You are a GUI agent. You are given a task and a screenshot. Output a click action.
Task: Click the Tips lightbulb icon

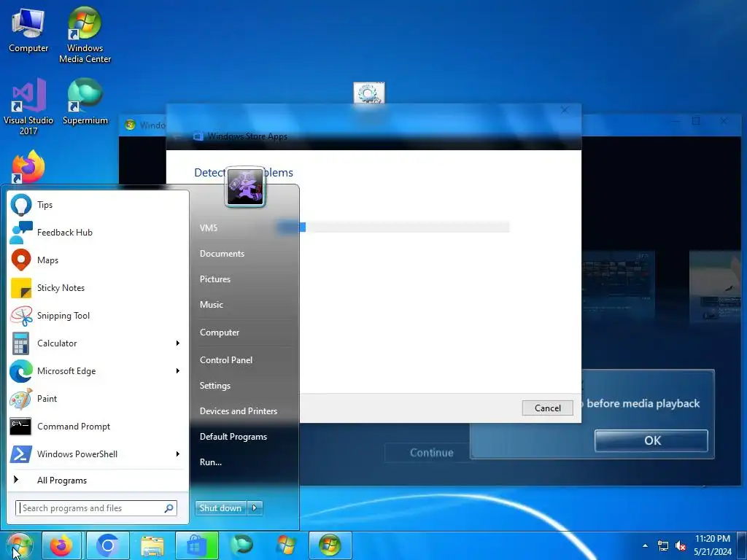tap(21, 205)
